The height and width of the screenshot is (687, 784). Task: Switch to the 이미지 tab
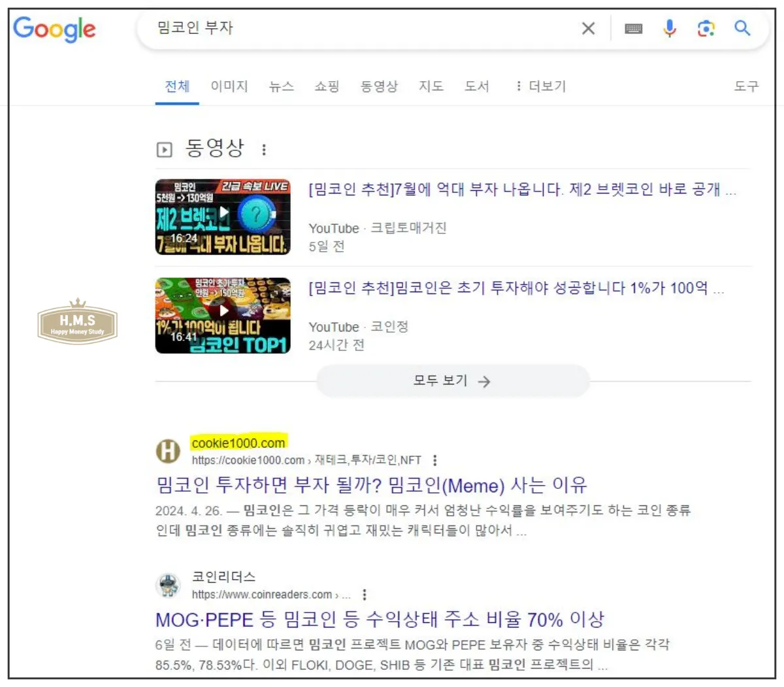(x=229, y=86)
